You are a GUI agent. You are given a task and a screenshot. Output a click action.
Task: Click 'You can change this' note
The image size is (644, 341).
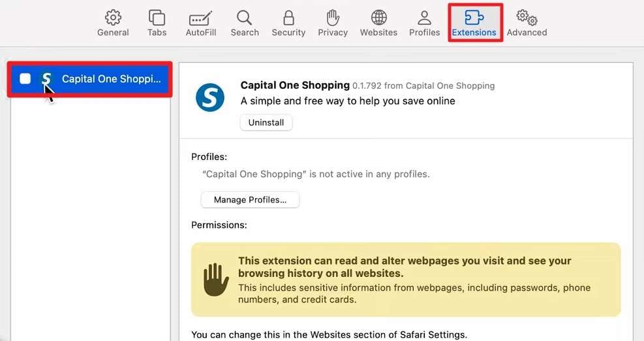329,334
